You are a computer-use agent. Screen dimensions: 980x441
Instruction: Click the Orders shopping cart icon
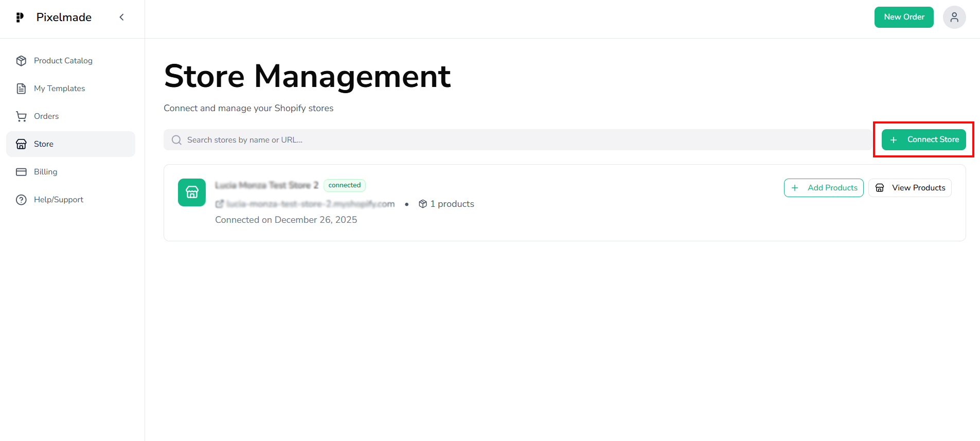pos(21,116)
